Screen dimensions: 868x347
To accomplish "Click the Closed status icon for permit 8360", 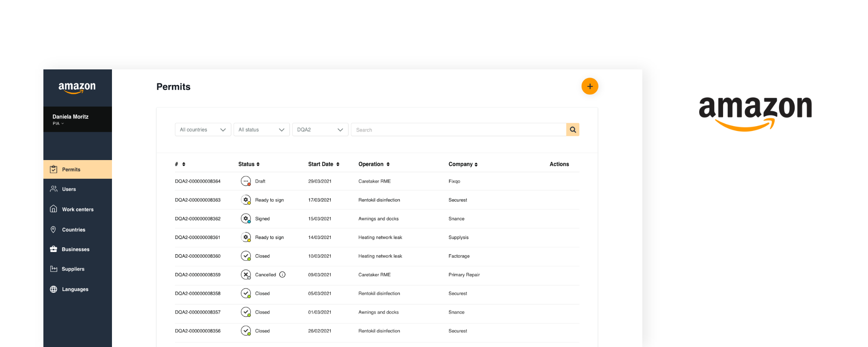I will (x=246, y=256).
